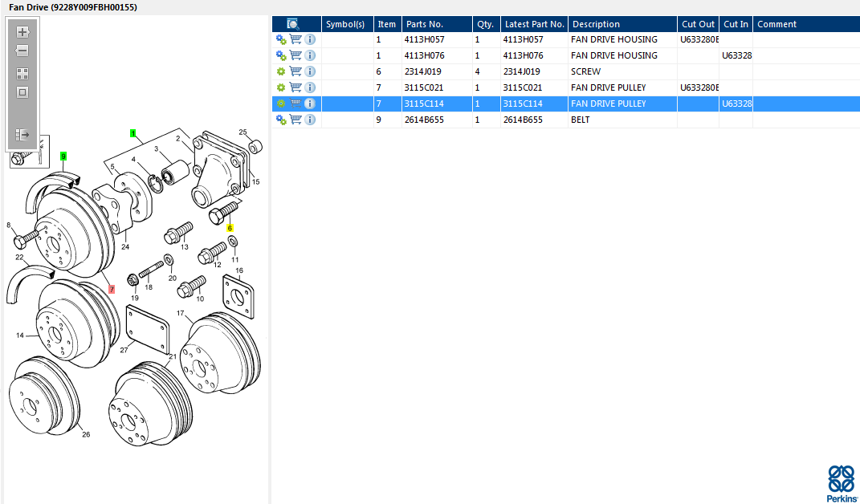Click the list-with-arrow export icon
This screenshot has height=504, width=860.
(22, 134)
